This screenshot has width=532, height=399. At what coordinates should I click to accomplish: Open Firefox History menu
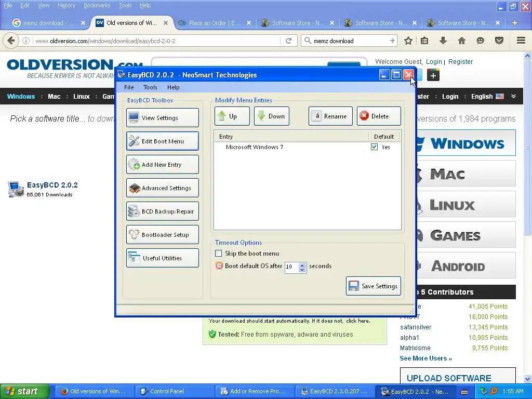click(66, 5)
